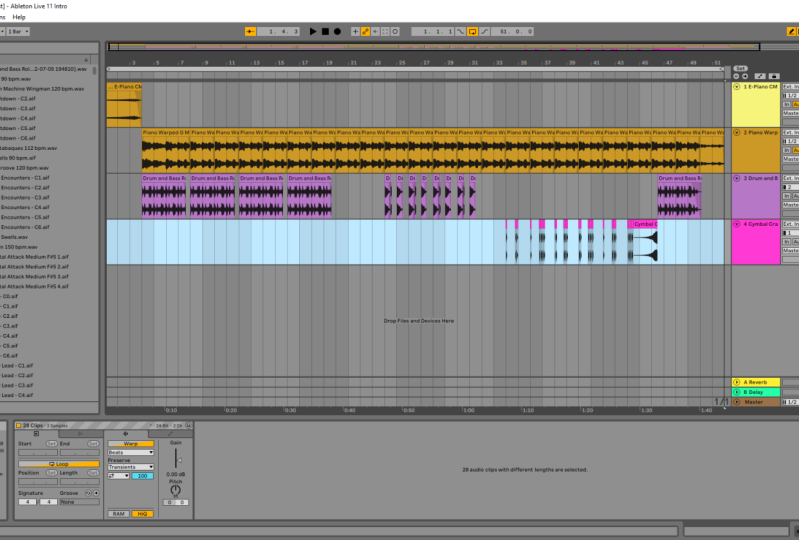Viewport: 799px width, 540px height.
Task: Toggle the Follow playback button
Action: coord(250,32)
